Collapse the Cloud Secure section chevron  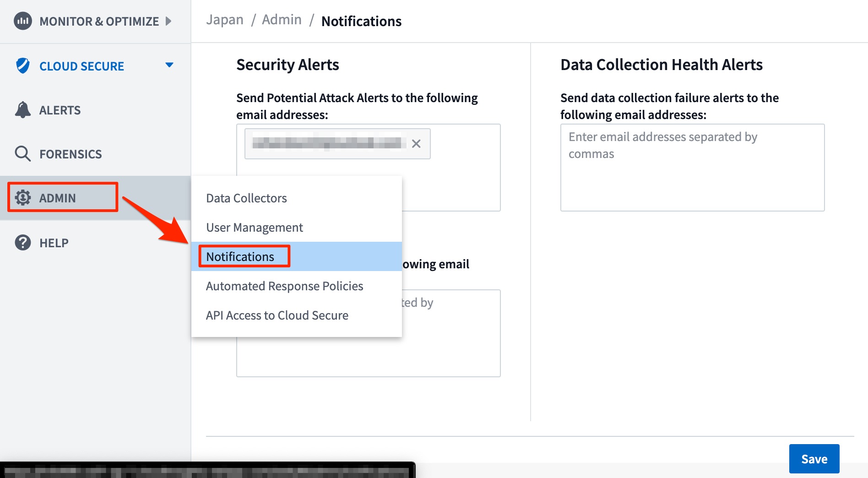(169, 65)
